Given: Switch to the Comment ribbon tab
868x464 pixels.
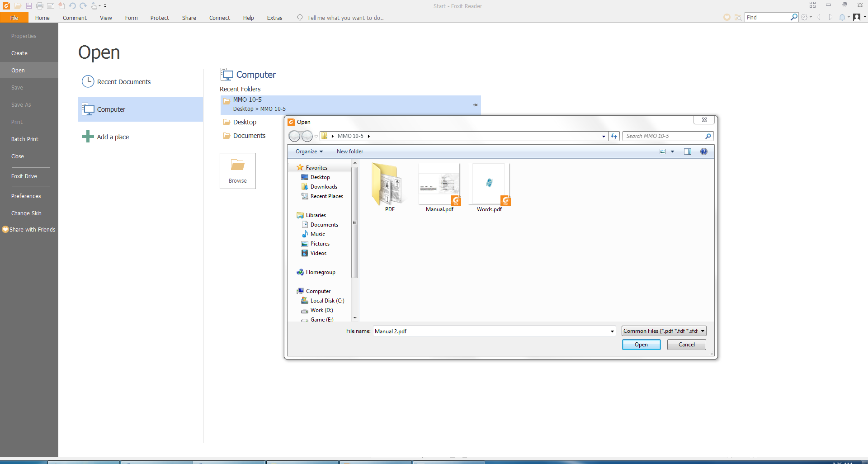Looking at the screenshot, I should point(75,18).
